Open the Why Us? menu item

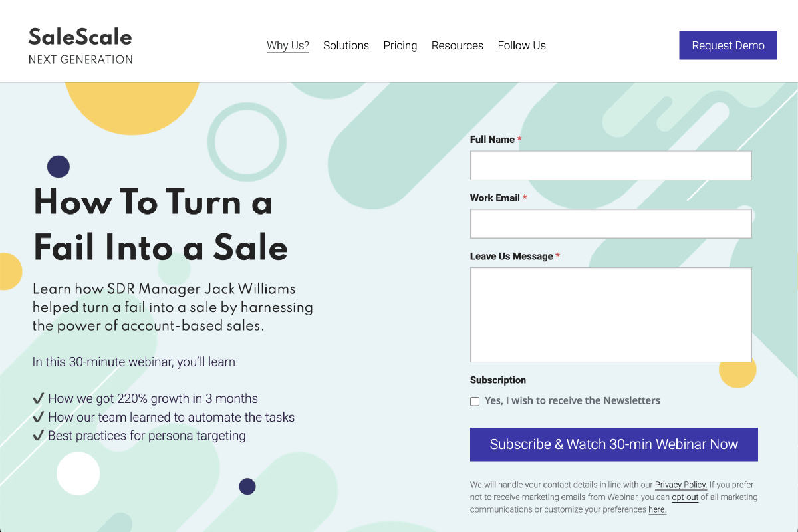click(288, 45)
